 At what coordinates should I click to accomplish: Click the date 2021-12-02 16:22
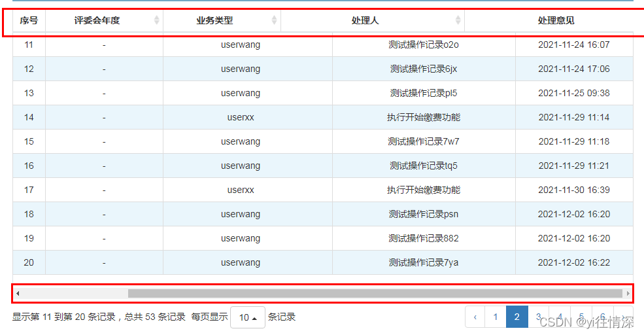coord(574,262)
